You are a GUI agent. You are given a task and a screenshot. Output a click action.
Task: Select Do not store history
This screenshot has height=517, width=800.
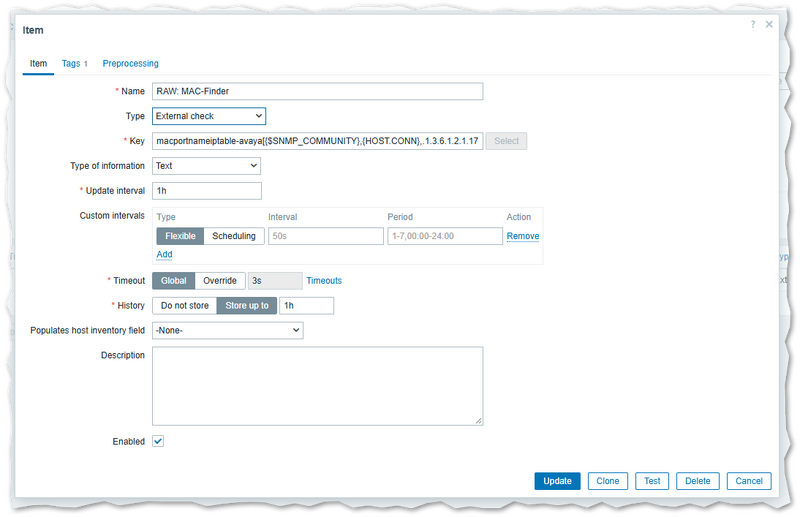coord(185,306)
